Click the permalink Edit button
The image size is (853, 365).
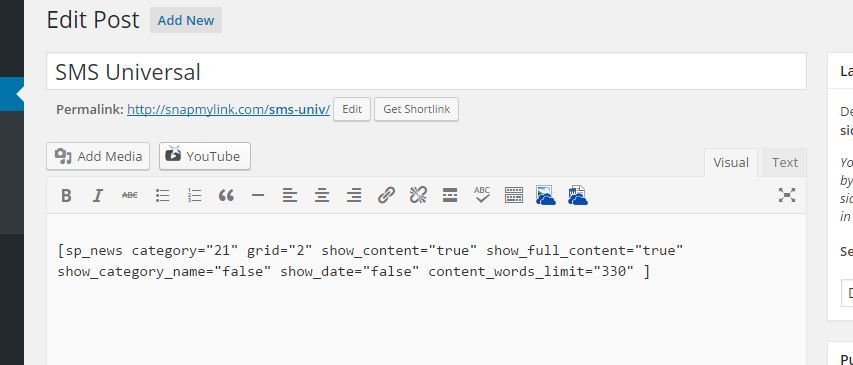point(352,109)
